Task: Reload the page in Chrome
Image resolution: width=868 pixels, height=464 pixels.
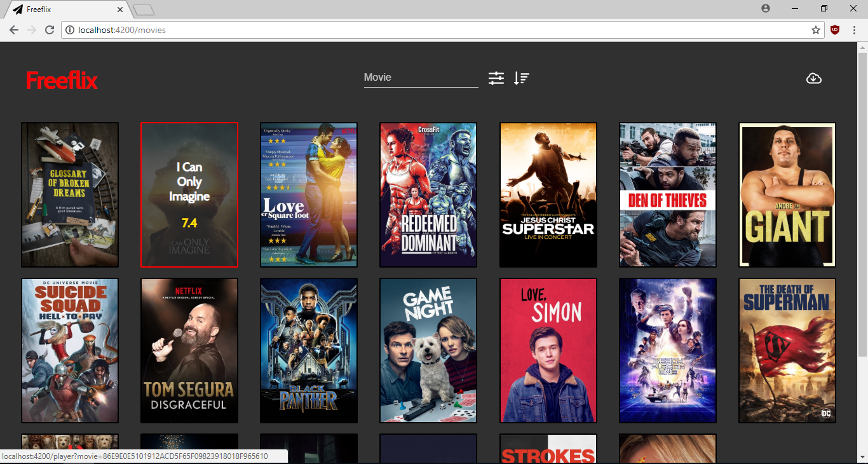Action: tap(50, 30)
